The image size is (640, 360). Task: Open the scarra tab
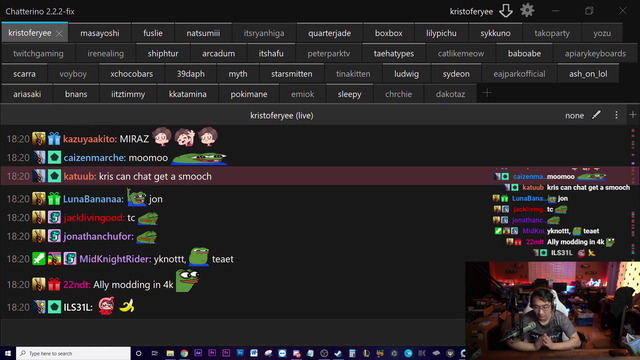point(24,74)
